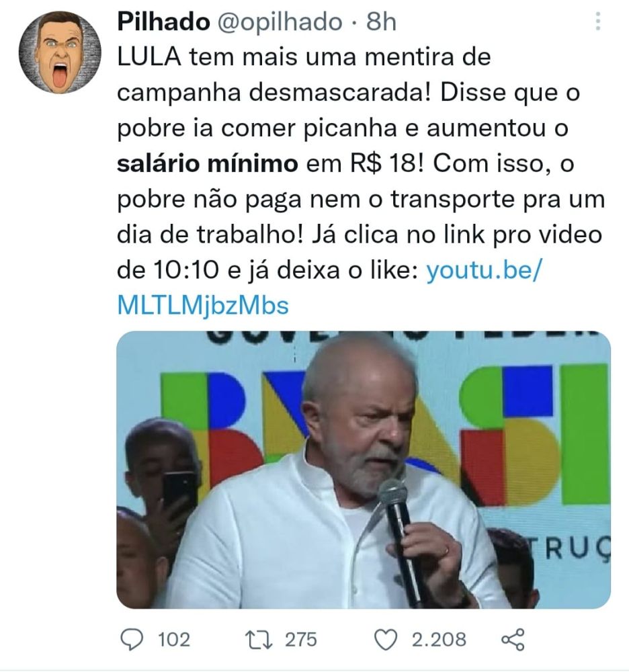Click the tweet line mentioning transporte
Screen dimensions: 629x672
click(x=361, y=200)
